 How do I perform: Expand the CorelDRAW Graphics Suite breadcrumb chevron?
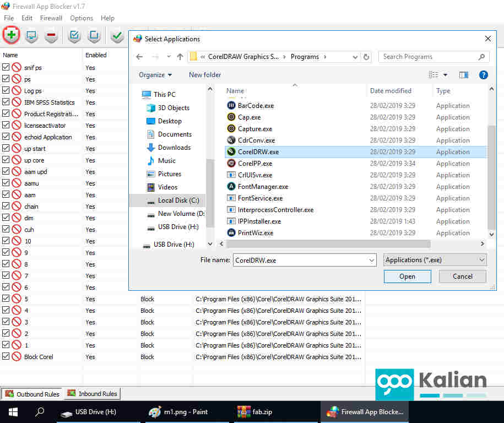(284, 57)
